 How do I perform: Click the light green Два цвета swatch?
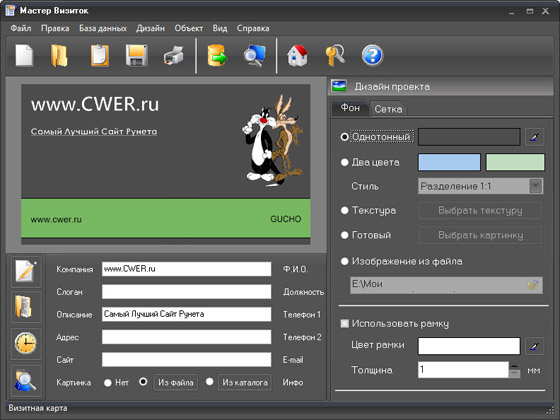(x=515, y=162)
